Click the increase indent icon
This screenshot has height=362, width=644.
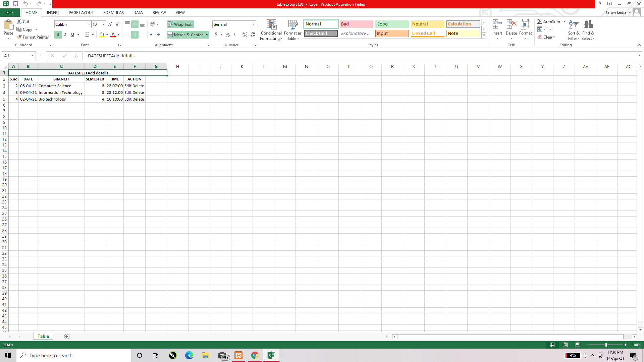point(160,35)
